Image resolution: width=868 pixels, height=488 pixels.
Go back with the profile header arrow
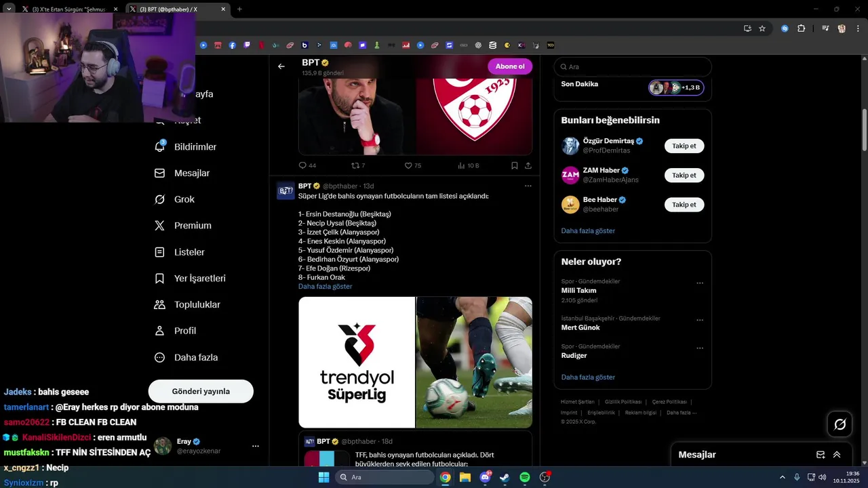281,66
